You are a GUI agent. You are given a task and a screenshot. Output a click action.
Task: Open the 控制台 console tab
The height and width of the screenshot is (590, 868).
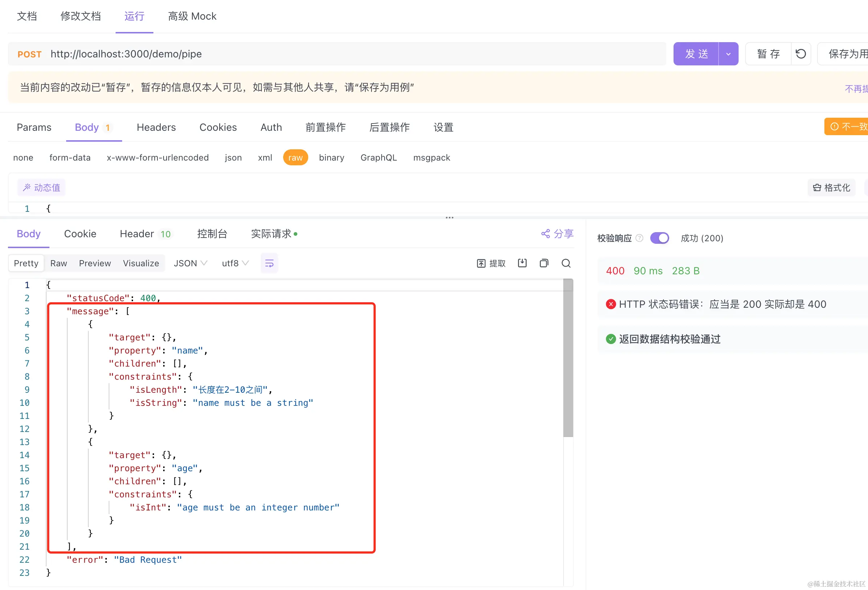pyautogui.click(x=212, y=234)
